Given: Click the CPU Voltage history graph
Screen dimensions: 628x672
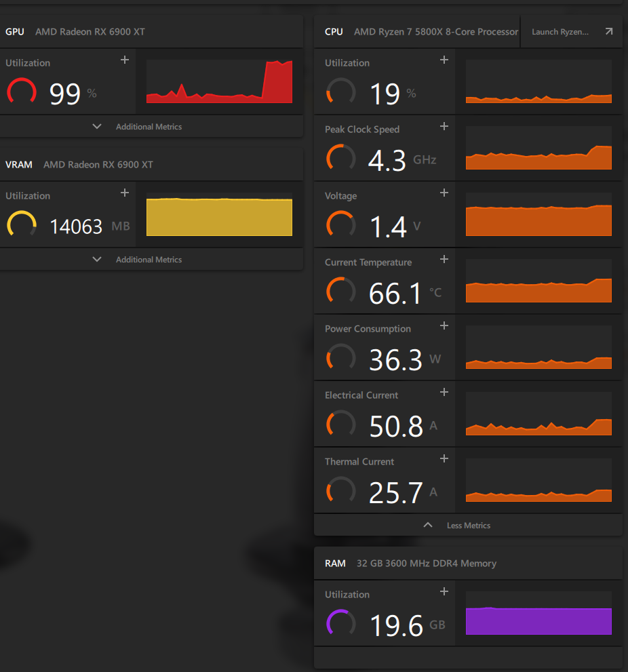Looking at the screenshot, I should 539,214.
